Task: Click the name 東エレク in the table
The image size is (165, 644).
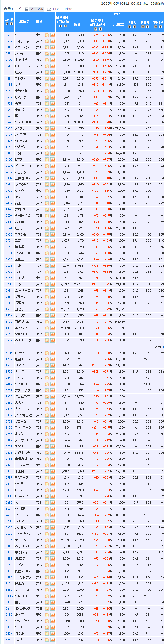Action: click(x=21, y=539)
